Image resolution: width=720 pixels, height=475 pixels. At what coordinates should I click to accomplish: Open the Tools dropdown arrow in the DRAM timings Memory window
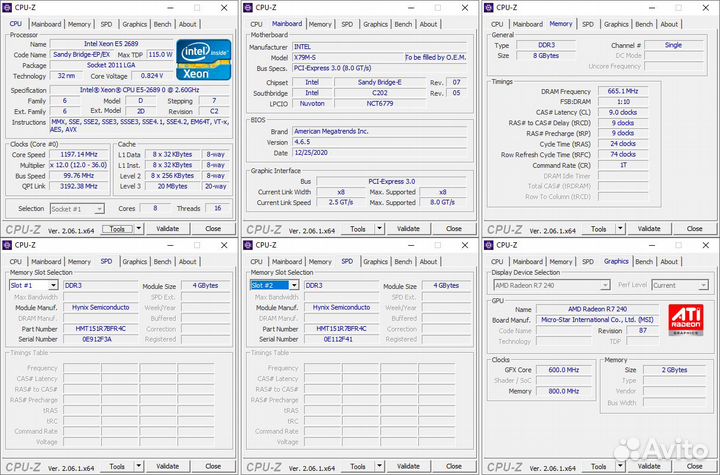tap(620, 228)
